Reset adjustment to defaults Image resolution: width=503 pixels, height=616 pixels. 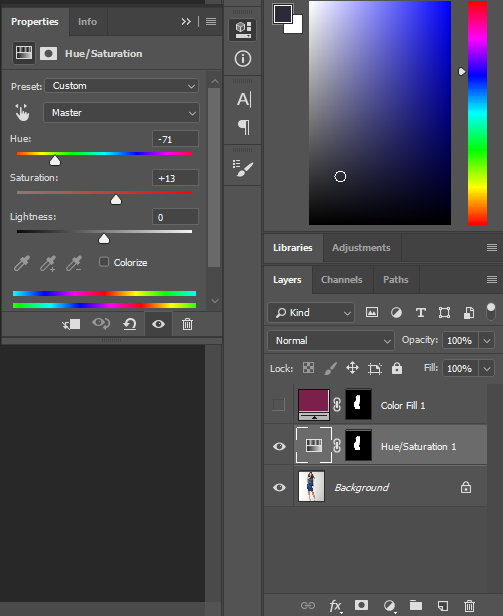pyautogui.click(x=130, y=324)
